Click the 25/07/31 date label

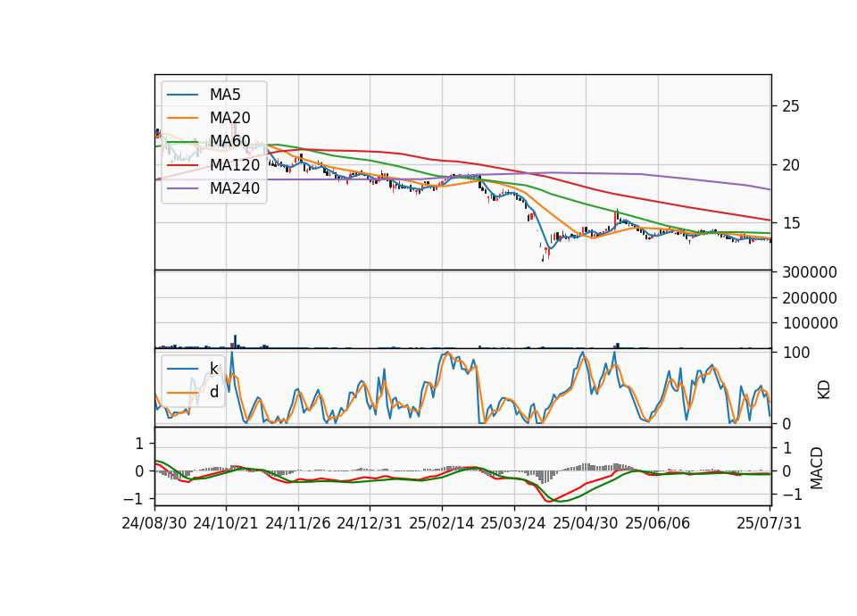coord(769,523)
